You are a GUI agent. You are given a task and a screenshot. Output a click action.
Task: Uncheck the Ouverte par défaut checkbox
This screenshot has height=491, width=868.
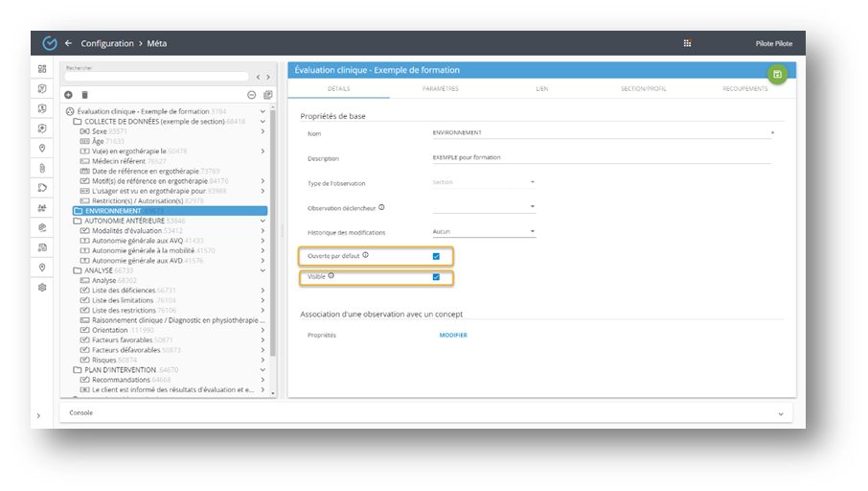[436, 256]
